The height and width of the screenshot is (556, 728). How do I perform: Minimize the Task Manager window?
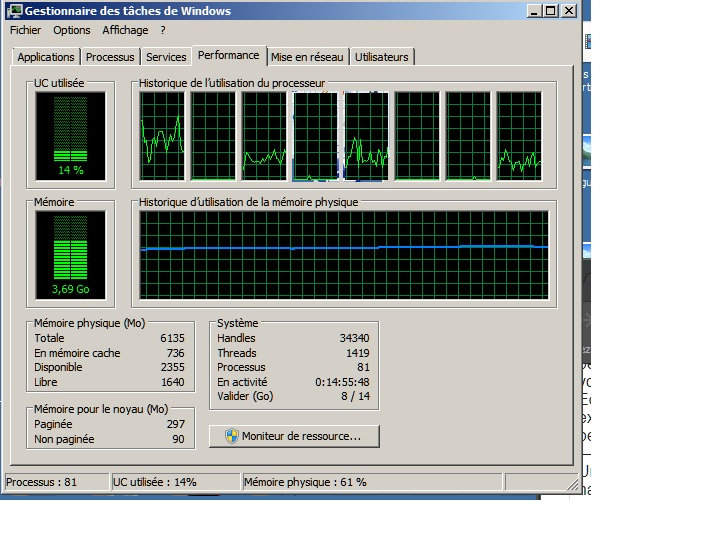534,11
